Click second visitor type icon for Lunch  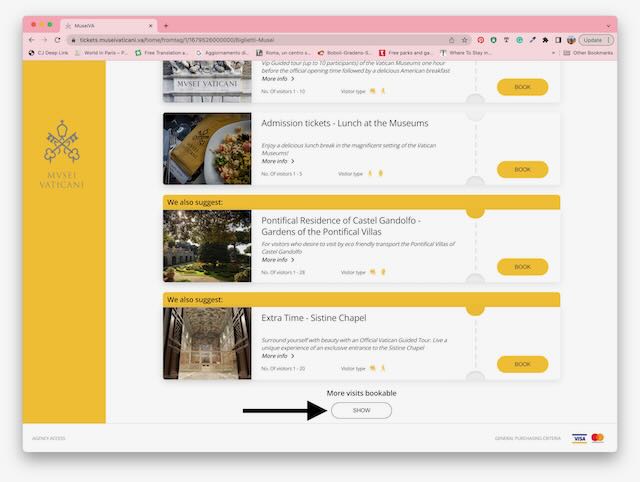(x=380, y=173)
